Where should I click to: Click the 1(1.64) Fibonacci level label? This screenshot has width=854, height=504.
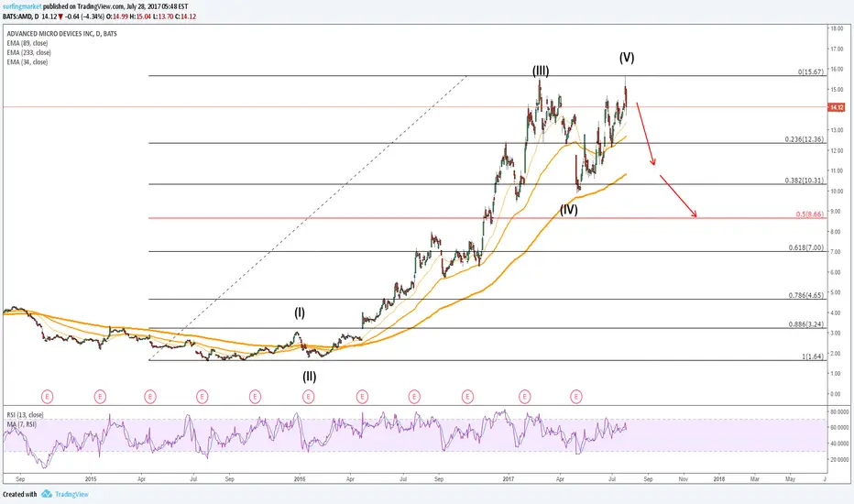[x=813, y=356]
